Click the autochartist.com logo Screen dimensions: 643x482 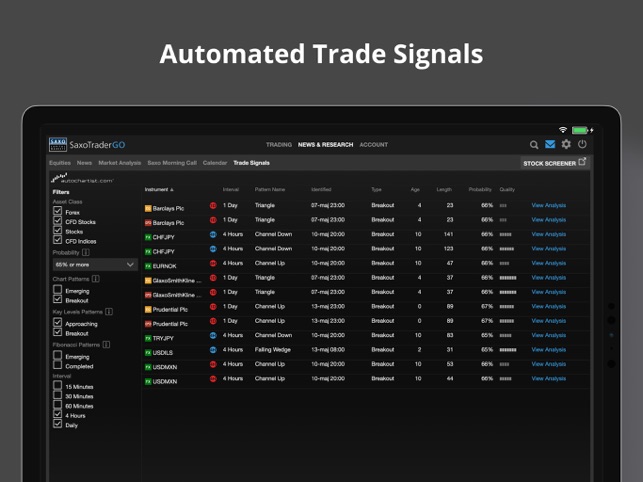[82, 178]
